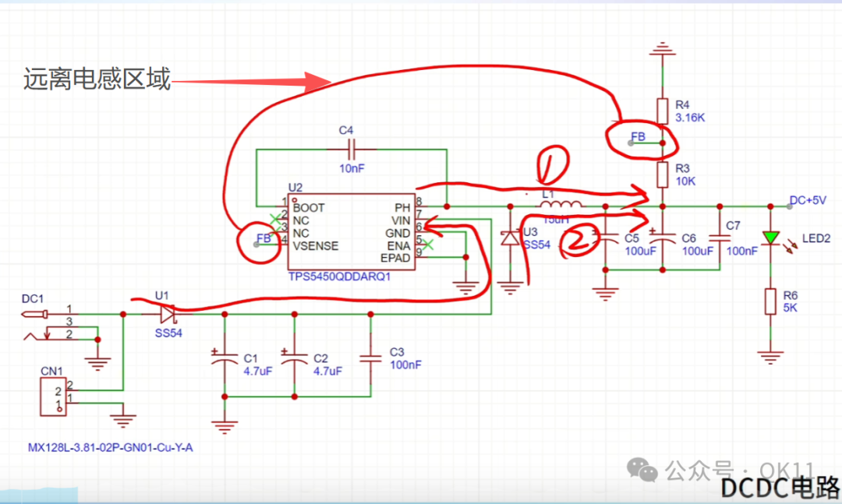Click the FB net label near R4
842x504 pixels.
tap(638, 137)
